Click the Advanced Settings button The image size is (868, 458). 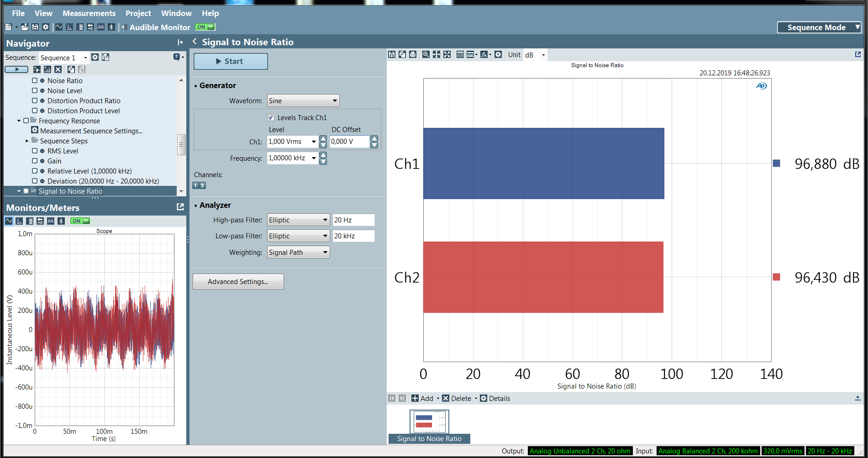tap(238, 282)
